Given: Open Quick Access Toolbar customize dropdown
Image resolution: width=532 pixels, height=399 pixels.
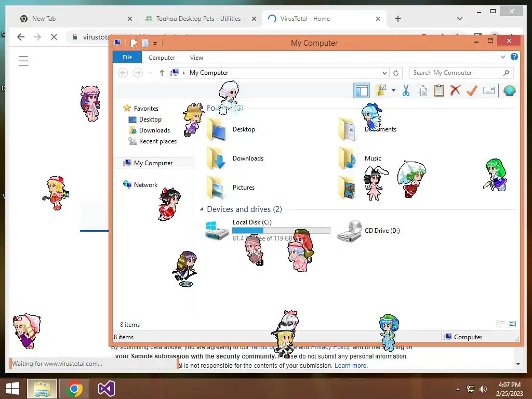Looking at the screenshot, I should coord(155,43).
